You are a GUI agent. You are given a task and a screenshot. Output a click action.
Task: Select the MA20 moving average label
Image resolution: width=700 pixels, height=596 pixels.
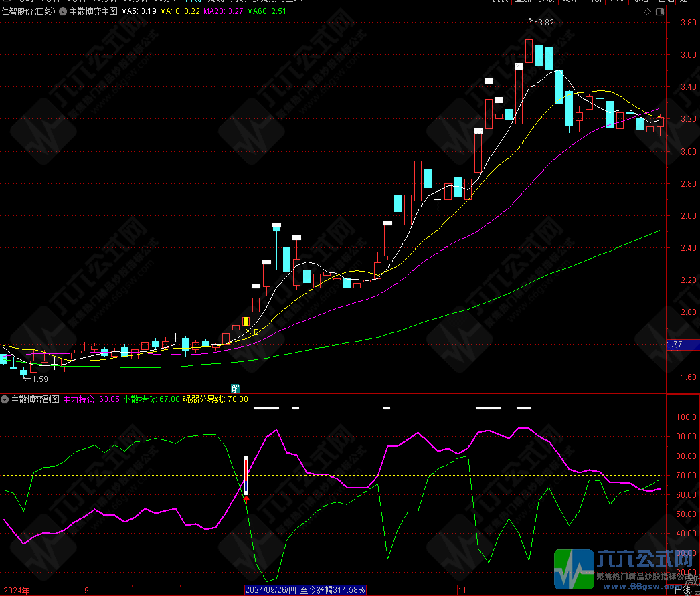tap(223, 11)
